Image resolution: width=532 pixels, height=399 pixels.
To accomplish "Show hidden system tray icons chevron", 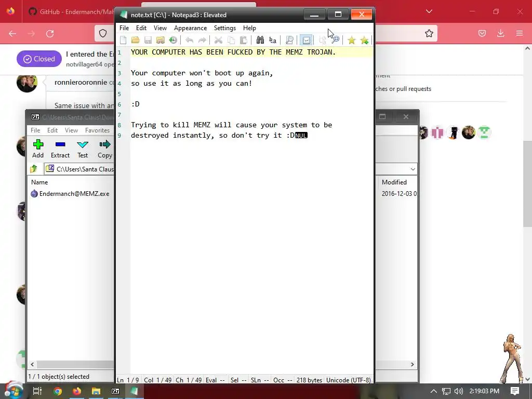I will (434, 391).
